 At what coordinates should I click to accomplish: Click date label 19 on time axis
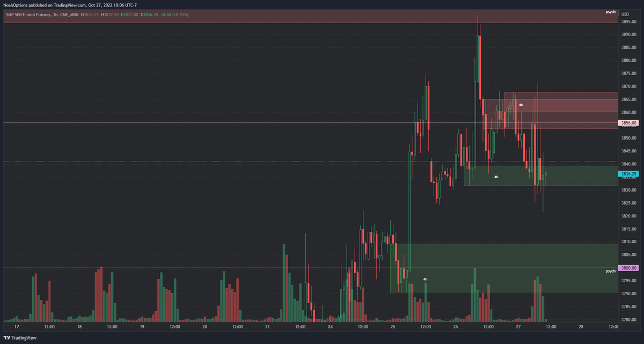[142, 326]
